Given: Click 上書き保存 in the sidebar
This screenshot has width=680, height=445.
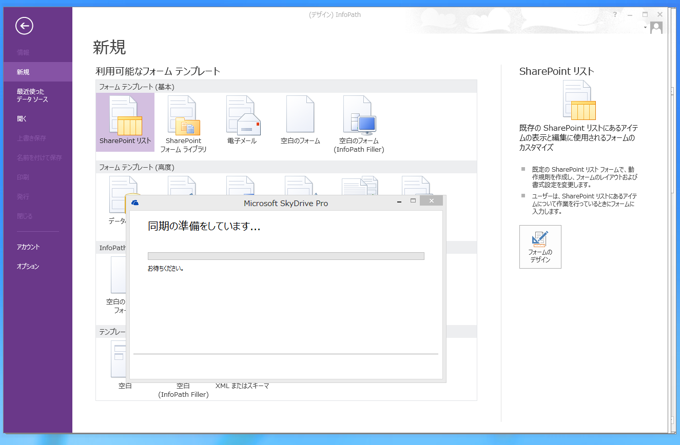Looking at the screenshot, I should point(31,138).
